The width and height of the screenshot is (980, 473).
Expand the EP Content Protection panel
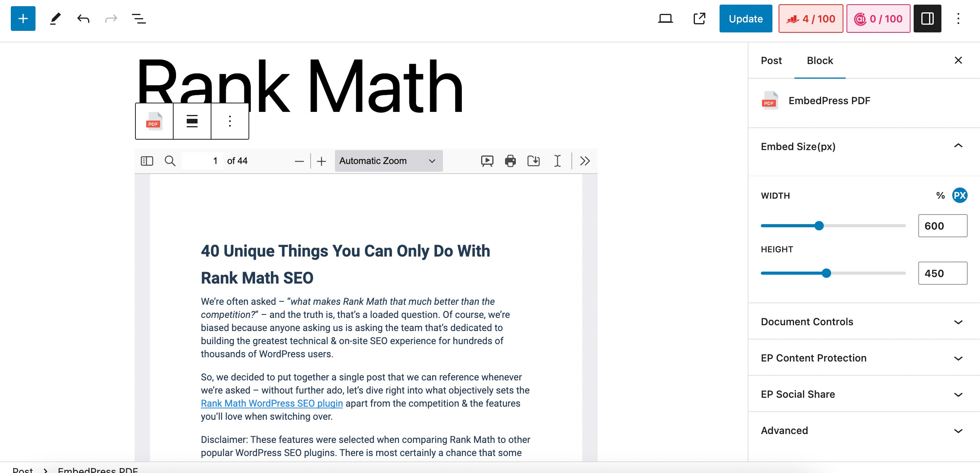pyautogui.click(x=864, y=358)
